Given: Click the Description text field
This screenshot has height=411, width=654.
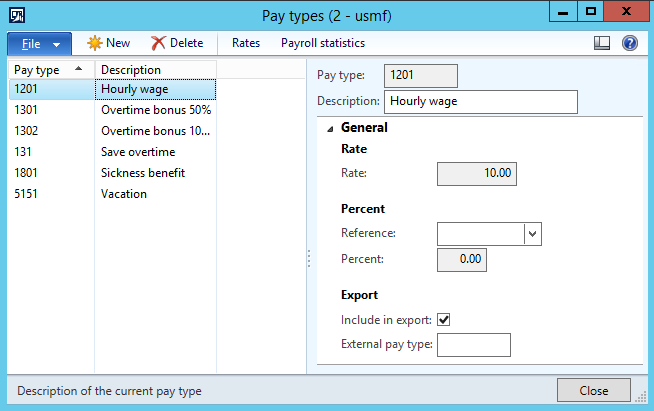Looking at the screenshot, I should [x=480, y=101].
